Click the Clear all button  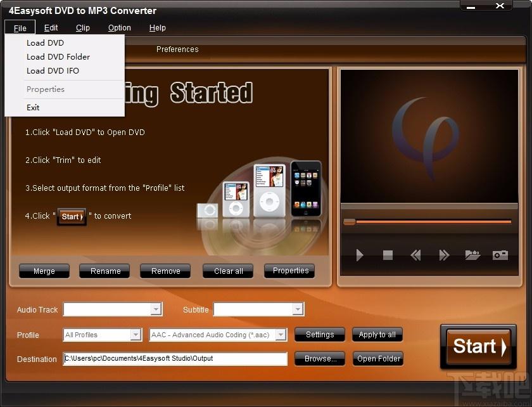click(229, 271)
